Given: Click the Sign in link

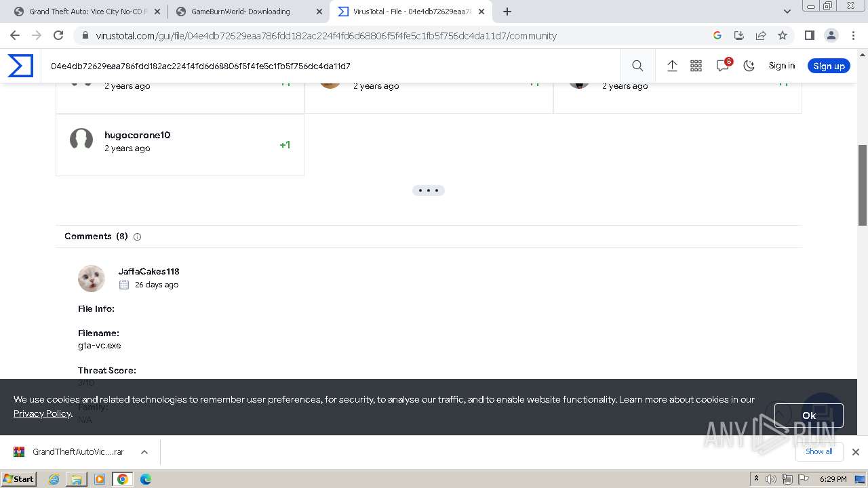Looking at the screenshot, I should (x=781, y=66).
